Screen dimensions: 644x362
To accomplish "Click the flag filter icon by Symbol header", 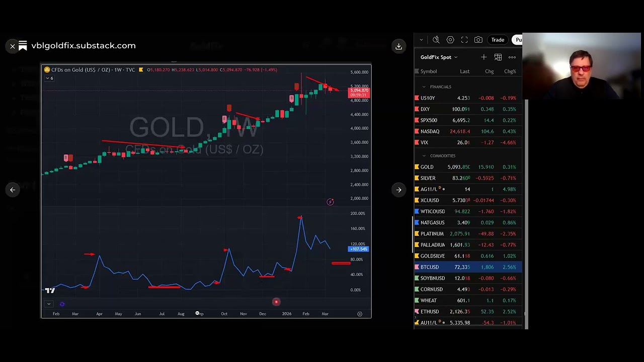I will click(x=417, y=71).
